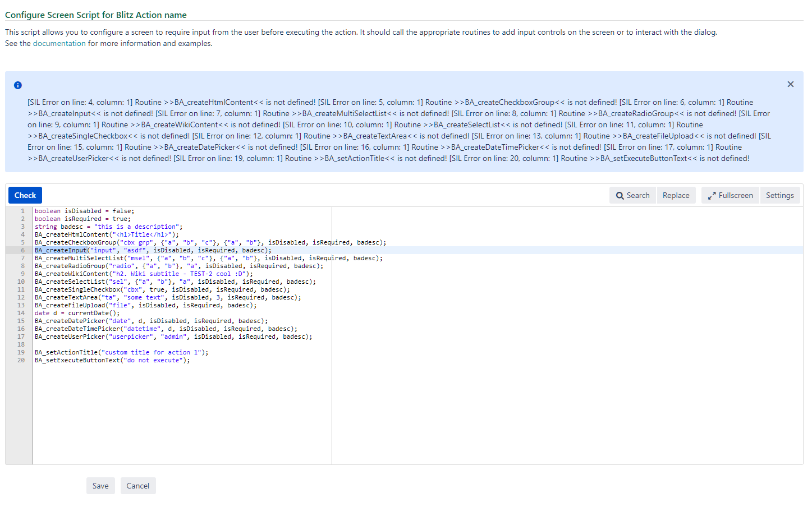The height and width of the screenshot is (530, 812).
Task: Click the BA_createUserPicker code line
Action: [173, 337]
